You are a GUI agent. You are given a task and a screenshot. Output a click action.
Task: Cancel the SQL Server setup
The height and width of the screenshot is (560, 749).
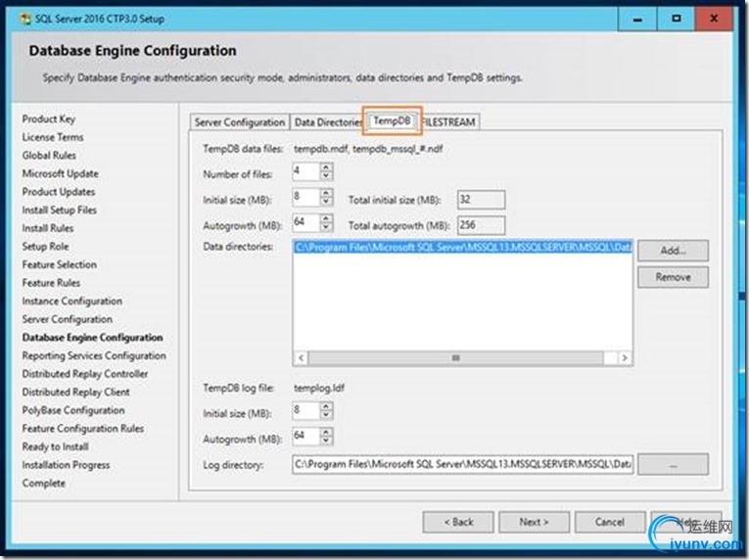pos(610,522)
